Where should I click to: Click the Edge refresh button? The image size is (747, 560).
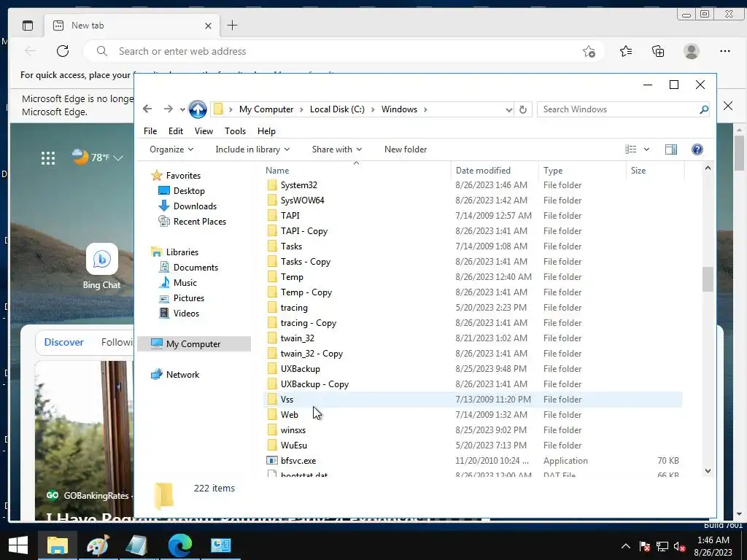click(x=63, y=51)
